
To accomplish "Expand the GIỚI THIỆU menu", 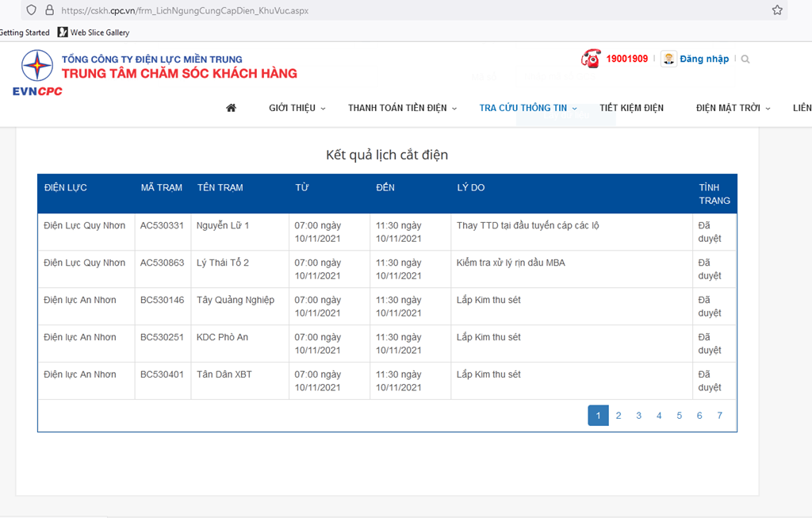I will point(297,108).
